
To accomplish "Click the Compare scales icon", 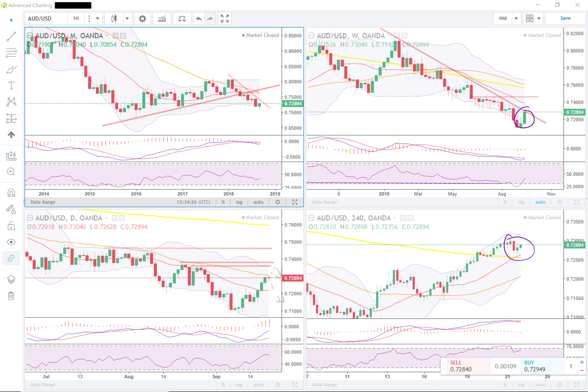I will [182, 18].
